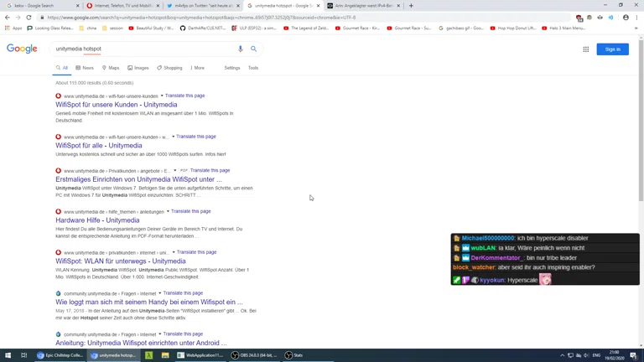Screen dimensions: 644x362
Task: Open 'Wie loggt man sich mit seinem Handy' result
Action: click(x=148, y=302)
